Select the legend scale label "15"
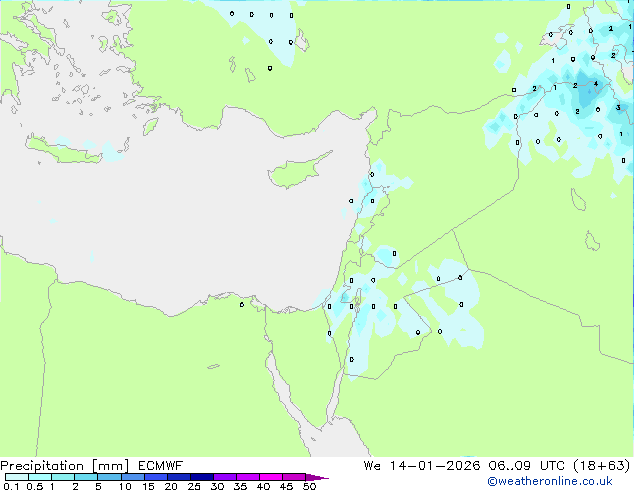Viewport: 634px width, 490px height. 148,486
